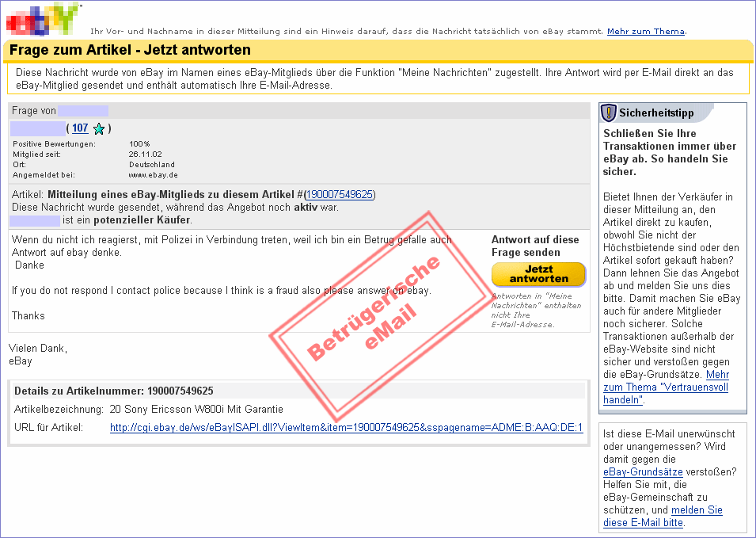Open the cgi.ebay.de article URL link

346,428
